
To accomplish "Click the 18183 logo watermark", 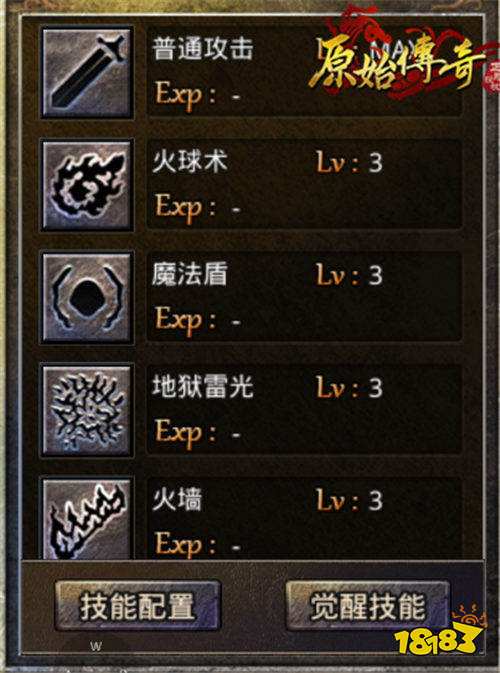I will point(438,631).
